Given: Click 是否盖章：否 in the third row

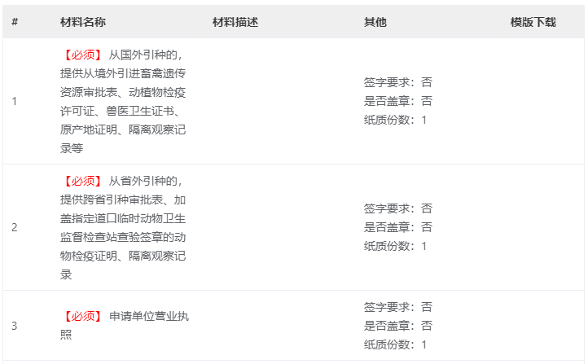Looking at the screenshot, I should click(397, 326).
